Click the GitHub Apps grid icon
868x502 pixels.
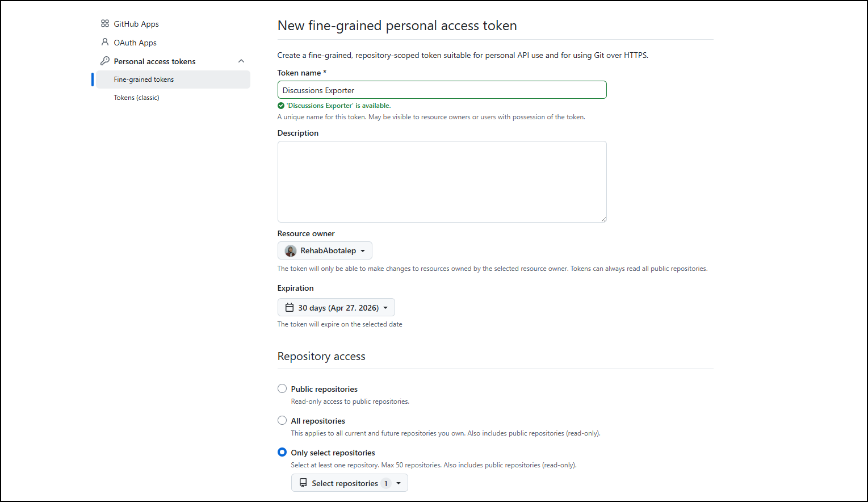[105, 24]
